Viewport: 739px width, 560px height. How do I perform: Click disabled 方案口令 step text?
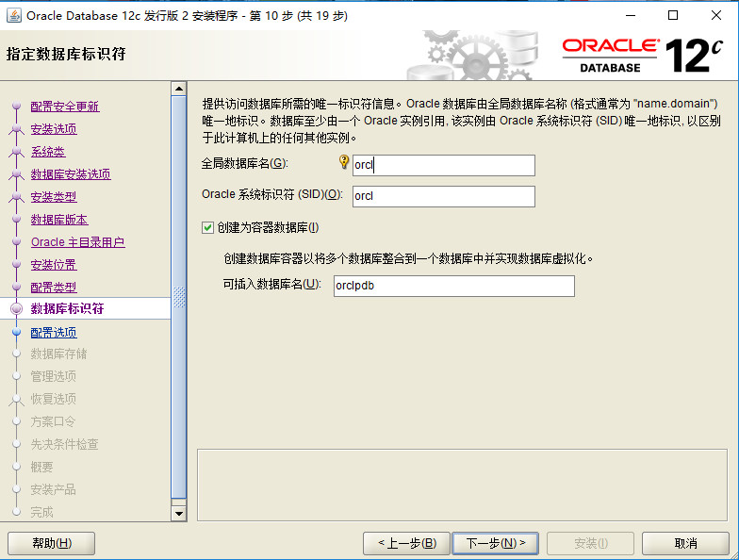pos(53,422)
